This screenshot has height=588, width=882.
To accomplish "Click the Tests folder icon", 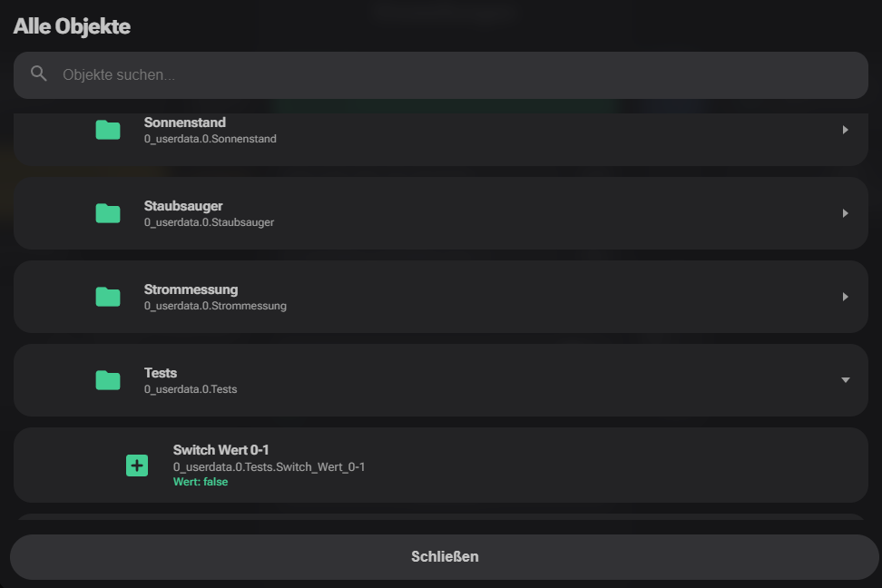I will point(108,380).
